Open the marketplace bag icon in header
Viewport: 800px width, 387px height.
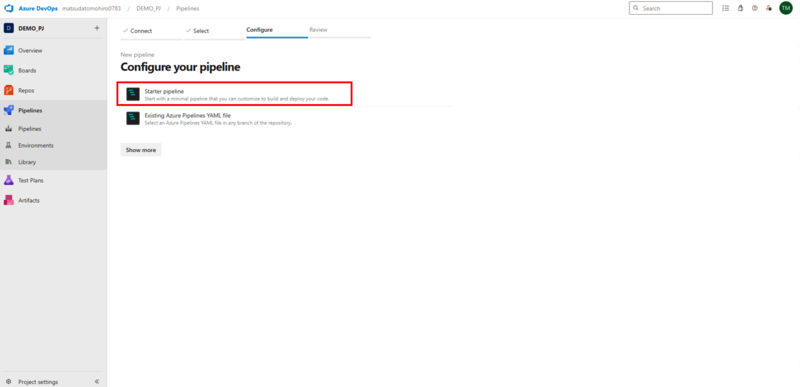(740, 8)
